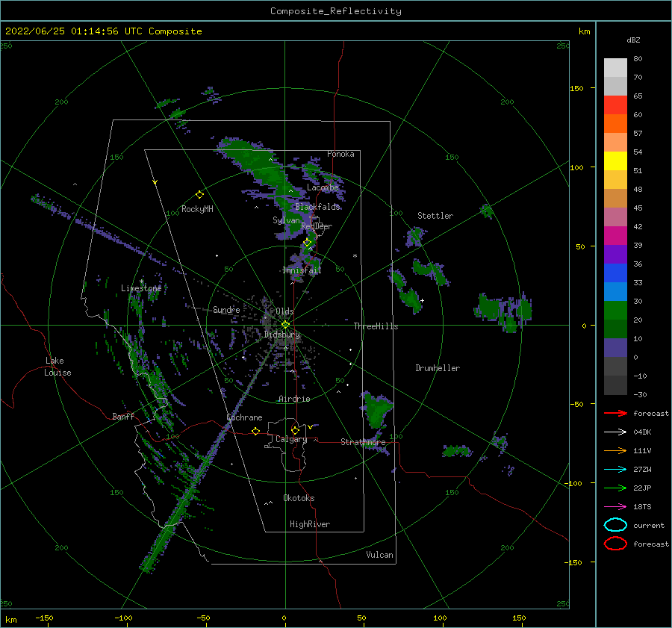Click the light gray 80 dBZ swatch

[615, 68]
